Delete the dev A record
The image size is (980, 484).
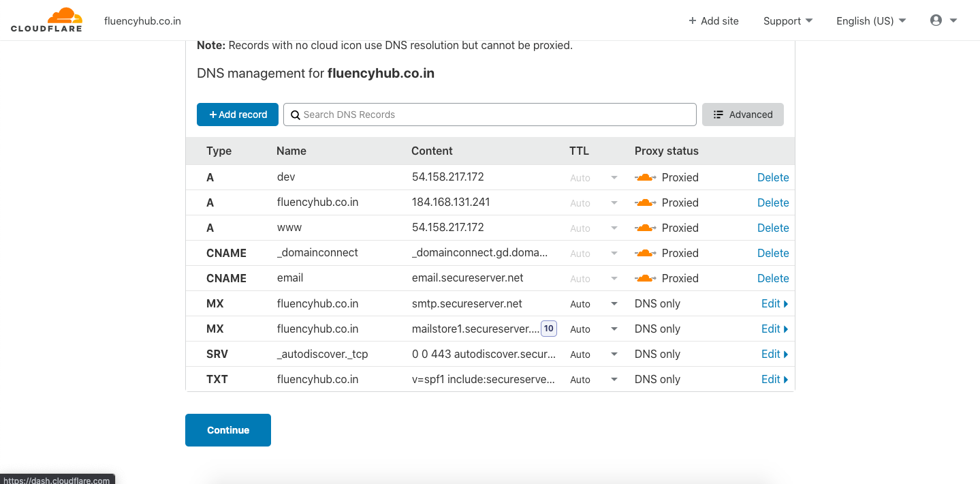[x=773, y=177]
